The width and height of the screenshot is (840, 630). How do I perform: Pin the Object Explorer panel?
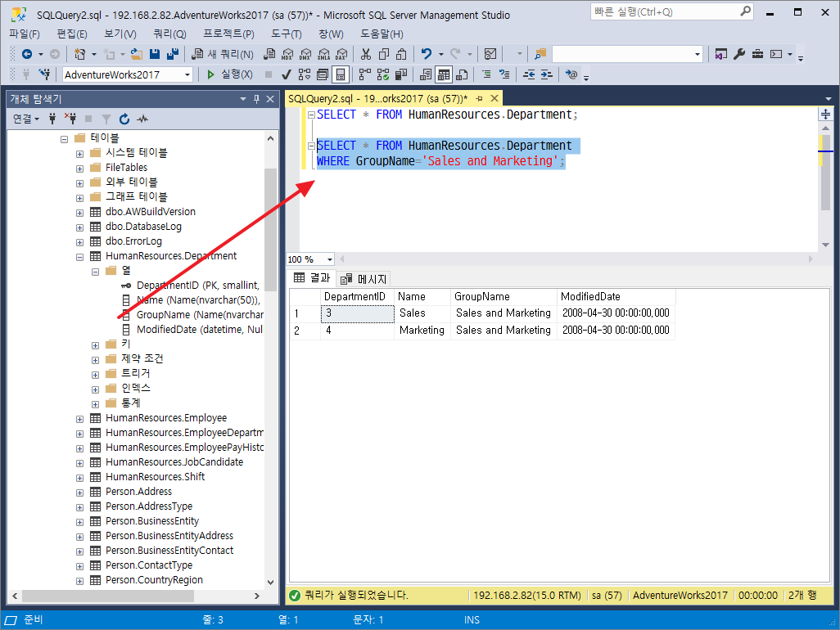click(256, 99)
